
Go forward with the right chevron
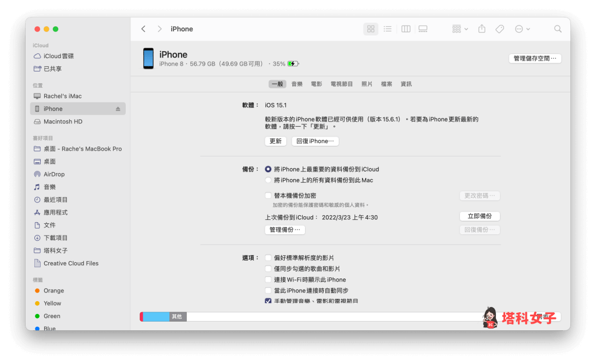(x=159, y=29)
